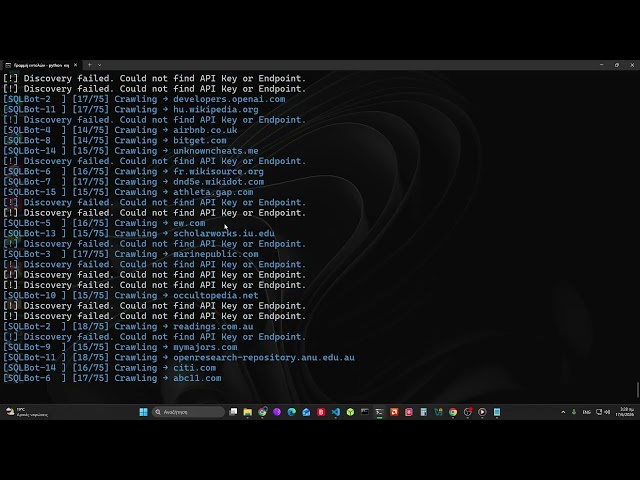Screen dimensions: 640x480
Task: Open the pink app icon on taskbar
Action: (x=409, y=412)
